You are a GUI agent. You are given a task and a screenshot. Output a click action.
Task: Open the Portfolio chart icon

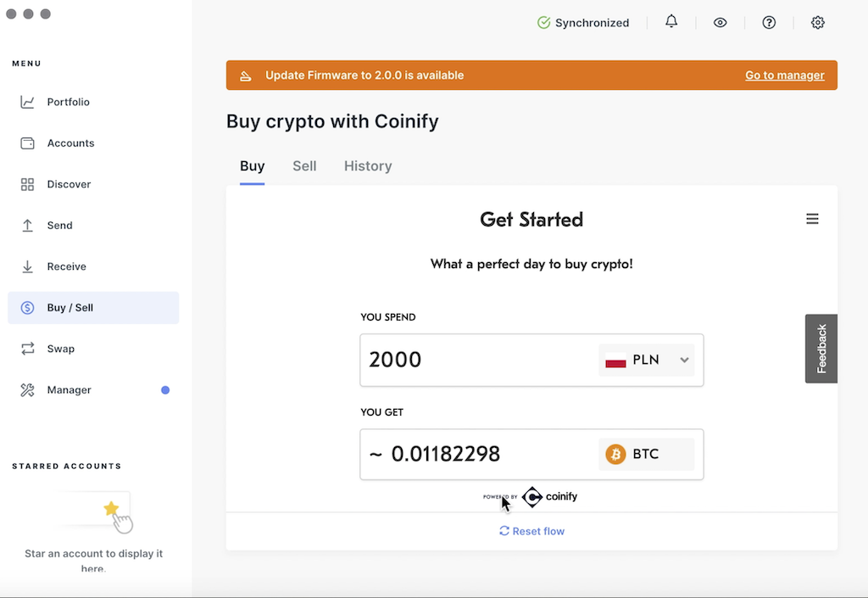click(27, 102)
